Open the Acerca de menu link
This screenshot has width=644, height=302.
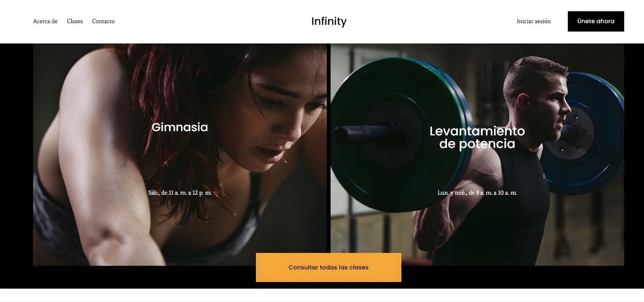coord(45,21)
